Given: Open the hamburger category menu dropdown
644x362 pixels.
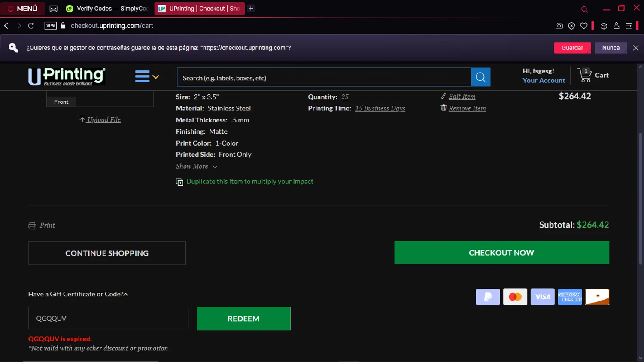Looking at the screenshot, I should [x=147, y=77].
